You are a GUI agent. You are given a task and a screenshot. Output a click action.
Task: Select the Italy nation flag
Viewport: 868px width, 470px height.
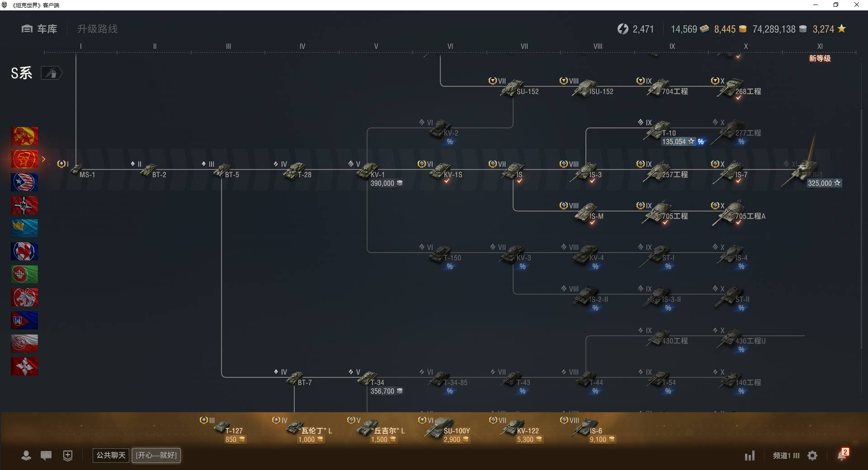pos(24,274)
